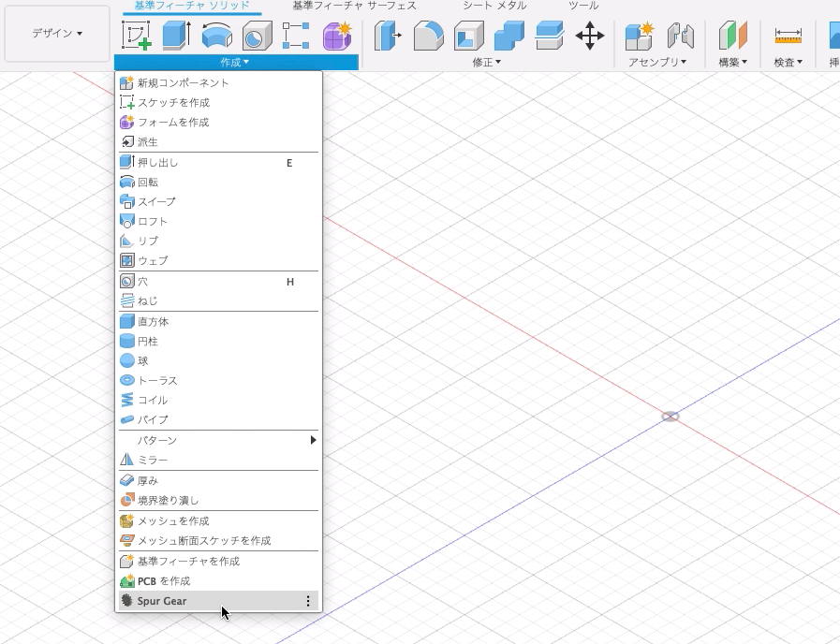
Task: Collapse the 作成 dropdown header
Action: [236, 62]
